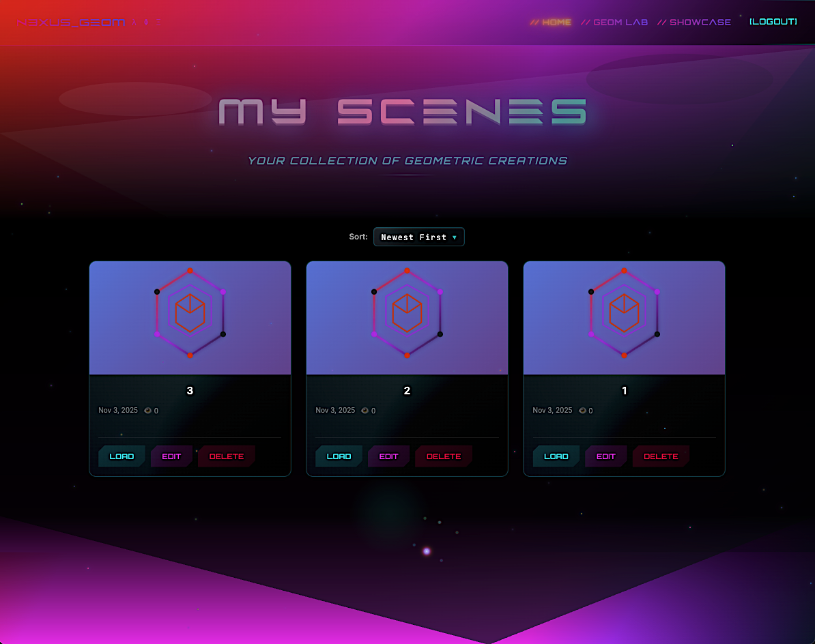815x644 pixels.
Task: Click DELETE on scene 1
Action: [x=660, y=456]
